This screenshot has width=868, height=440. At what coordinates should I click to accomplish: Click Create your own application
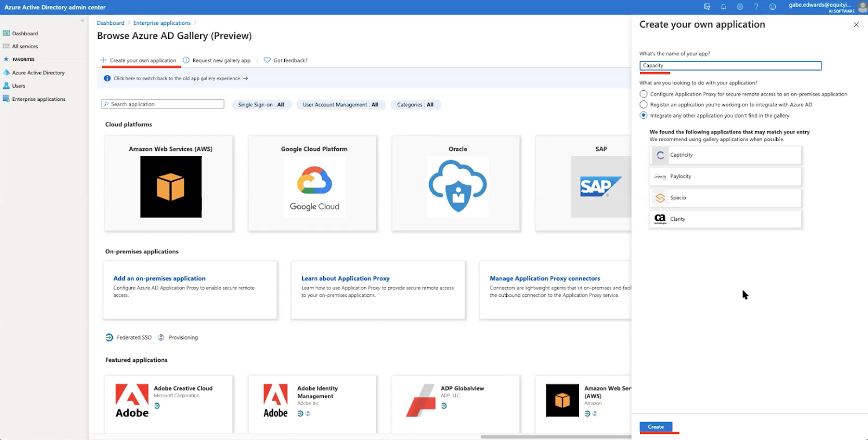click(138, 60)
